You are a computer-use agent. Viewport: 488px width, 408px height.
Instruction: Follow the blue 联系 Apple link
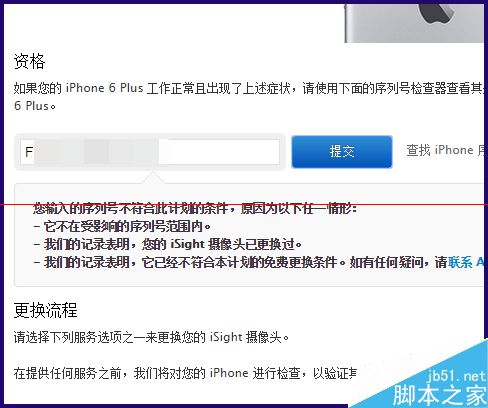click(x=466, y=263)
